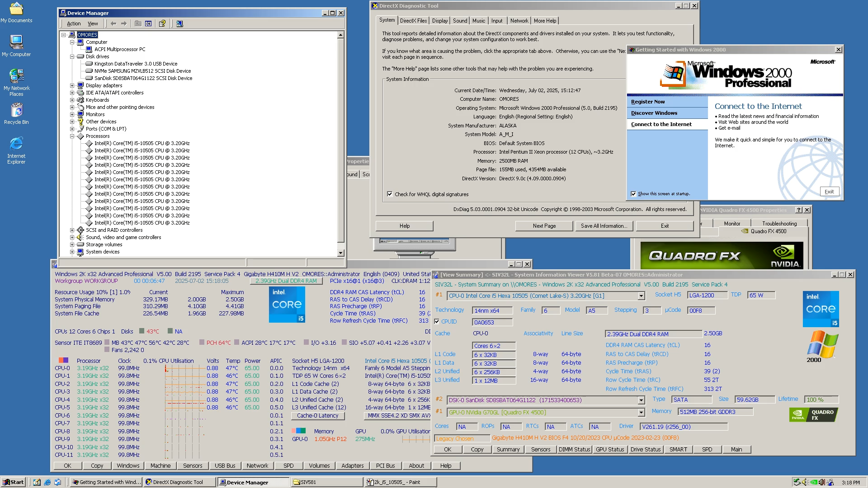Click the Lifetime 100 % bar
Viewport: 868px width, 488px height.
point(821,400)
